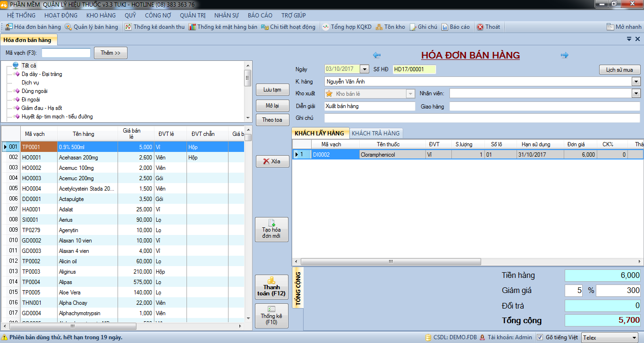Open Tổng hợp KQKD toolbar item

coord(347,27)
